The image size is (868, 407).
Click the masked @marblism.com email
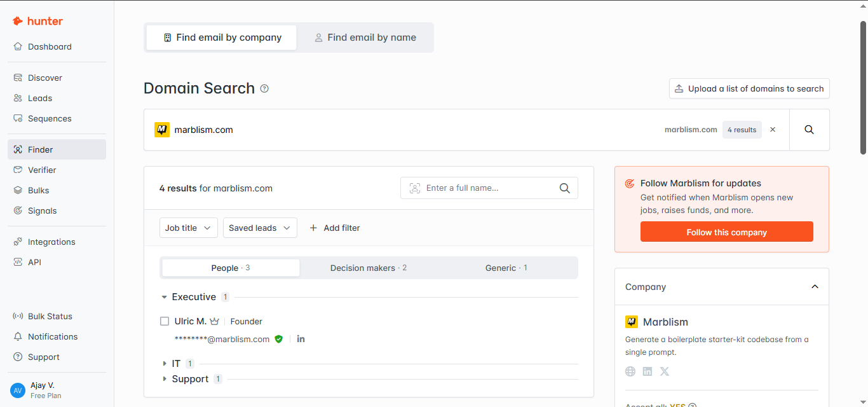(x=222, y=339)
